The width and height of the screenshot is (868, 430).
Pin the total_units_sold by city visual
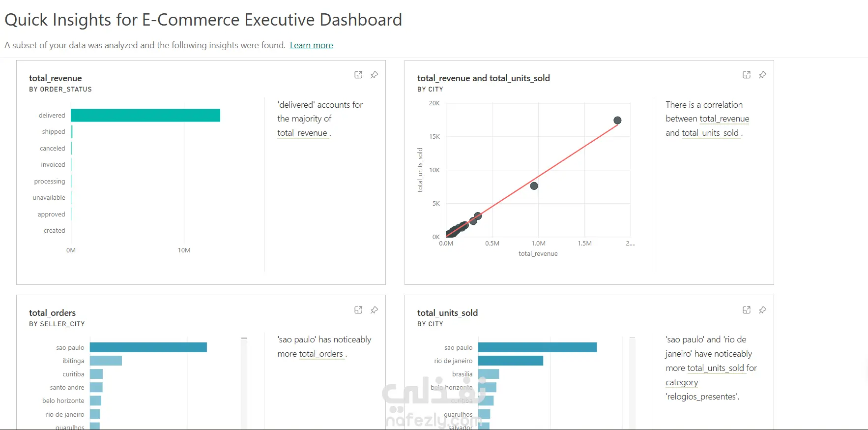tap(762, 310)
